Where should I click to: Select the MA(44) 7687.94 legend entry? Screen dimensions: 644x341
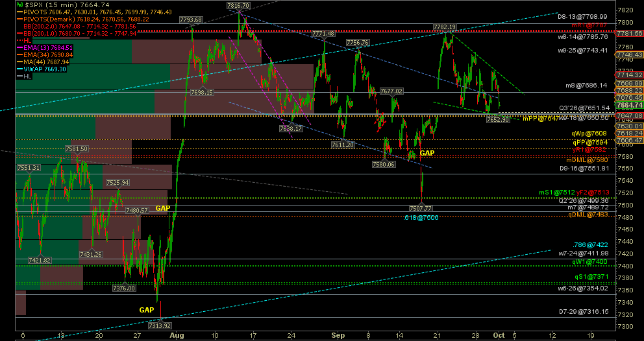43,62
